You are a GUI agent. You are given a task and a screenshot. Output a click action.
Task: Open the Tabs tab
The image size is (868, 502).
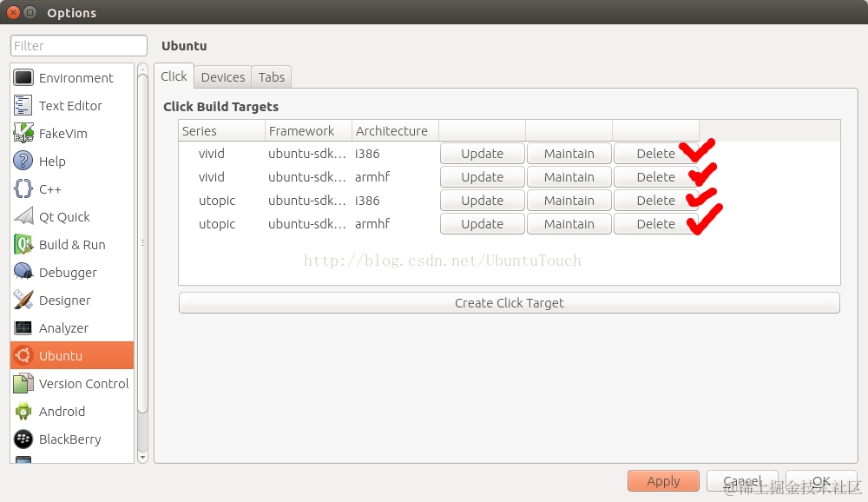point(271,77)
